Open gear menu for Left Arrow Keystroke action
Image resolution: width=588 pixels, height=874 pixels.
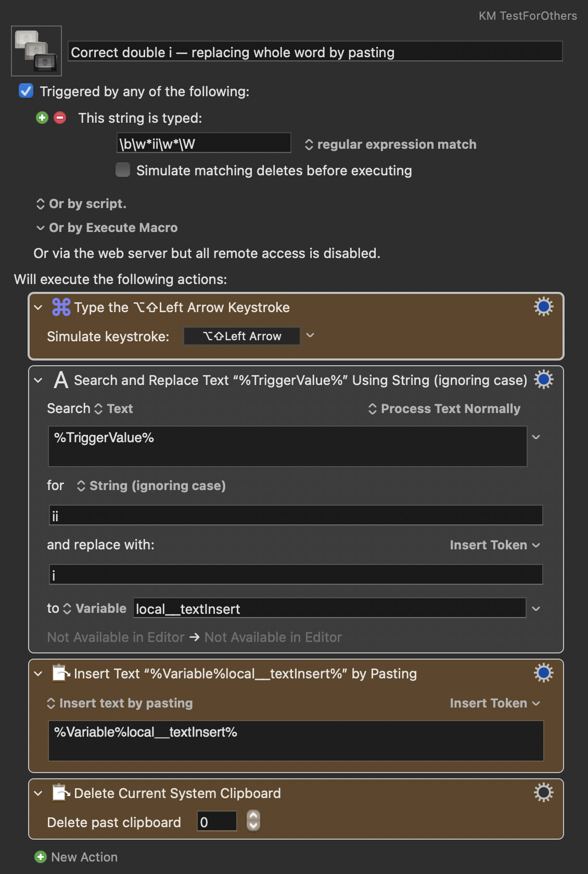(x=544, y=307)
